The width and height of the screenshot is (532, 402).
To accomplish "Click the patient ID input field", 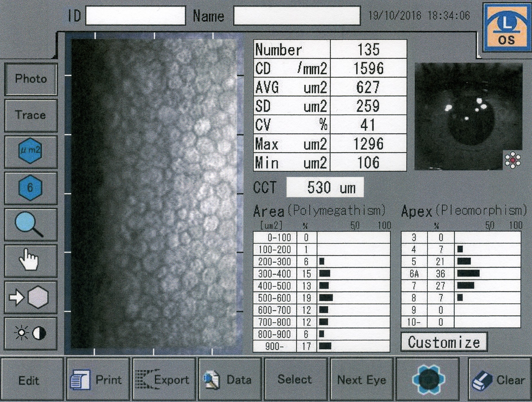I will coord(135,16).
